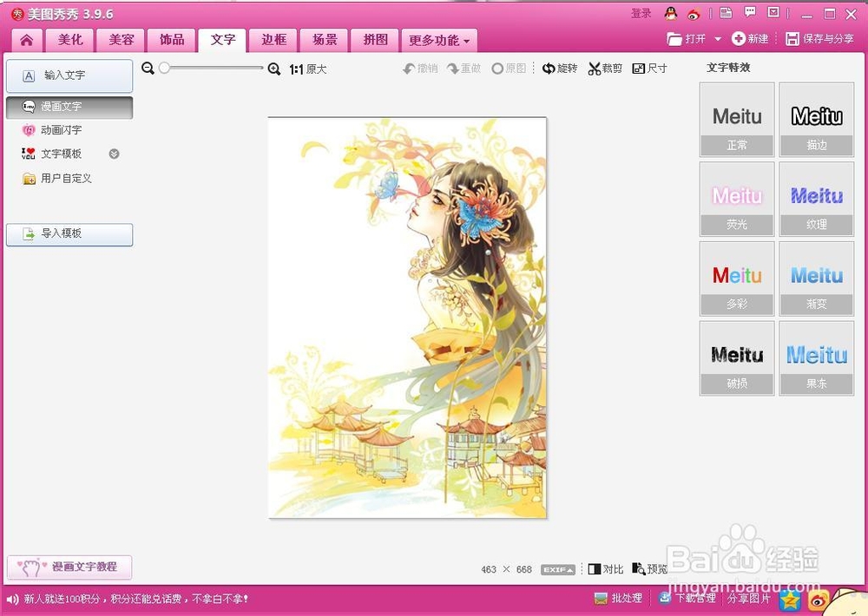This screenshot has height=616, width=868.
Task: Click the 输入文字 button
Action: coord(69,75)
